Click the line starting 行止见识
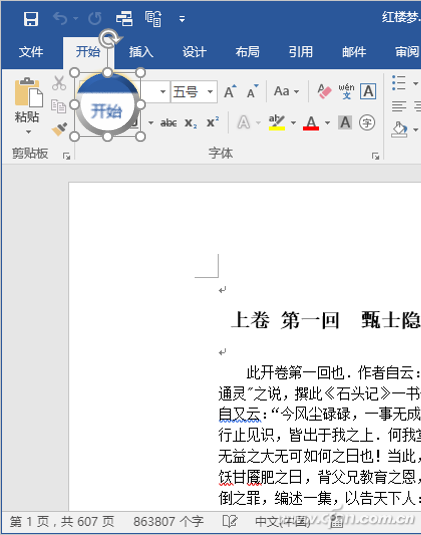This screenshot has width=421, height=535. tap(320, 435)
